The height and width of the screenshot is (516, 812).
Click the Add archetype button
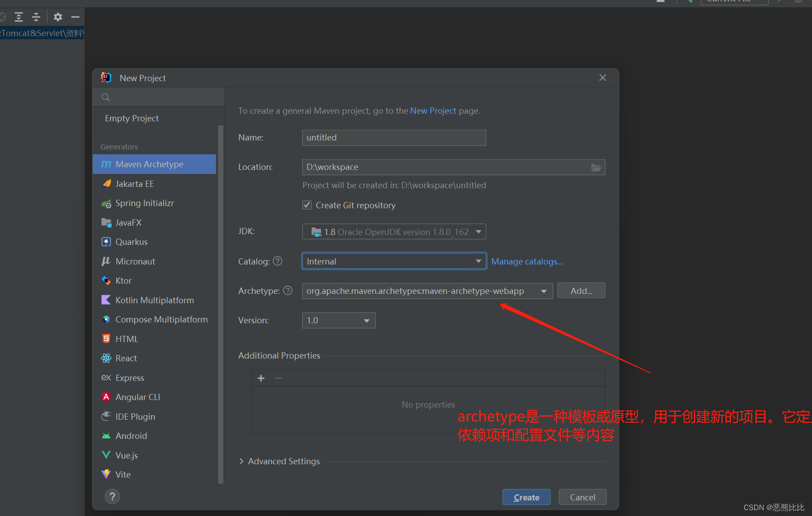pyautogui.click(x=581, y=291)
